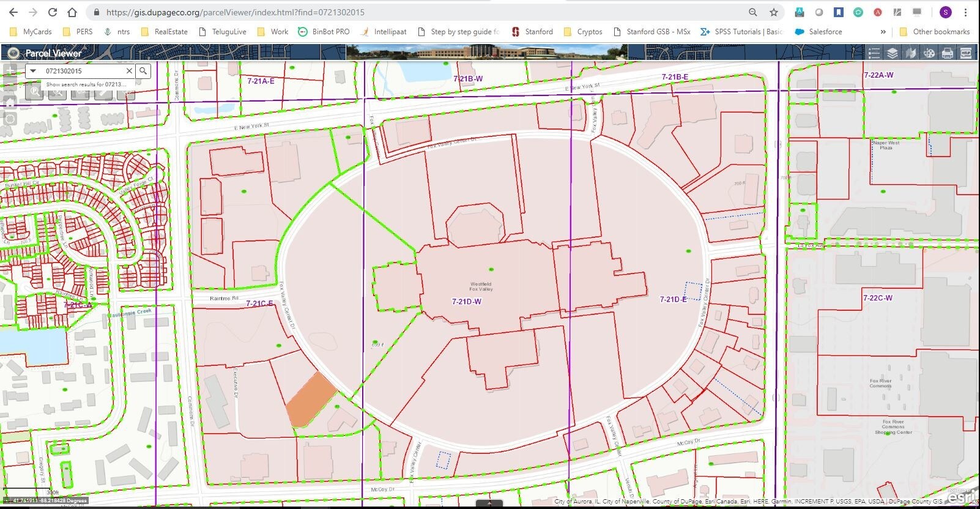
Task: Open the Other bookmarks folder
Action: [x=934, y=32]
